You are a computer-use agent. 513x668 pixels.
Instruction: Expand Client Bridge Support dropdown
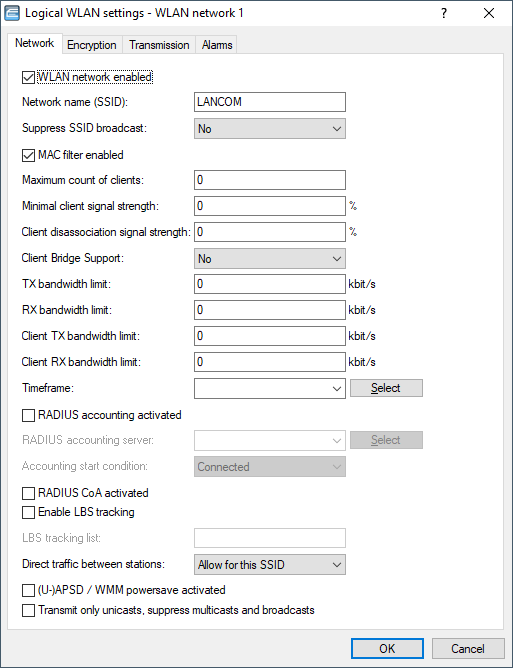270,259
